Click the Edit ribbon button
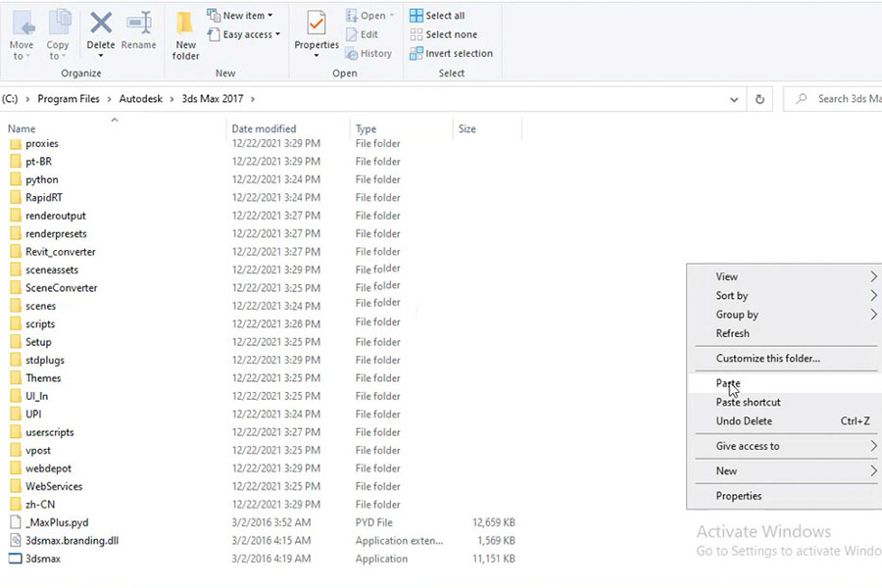 click(362, 34)
